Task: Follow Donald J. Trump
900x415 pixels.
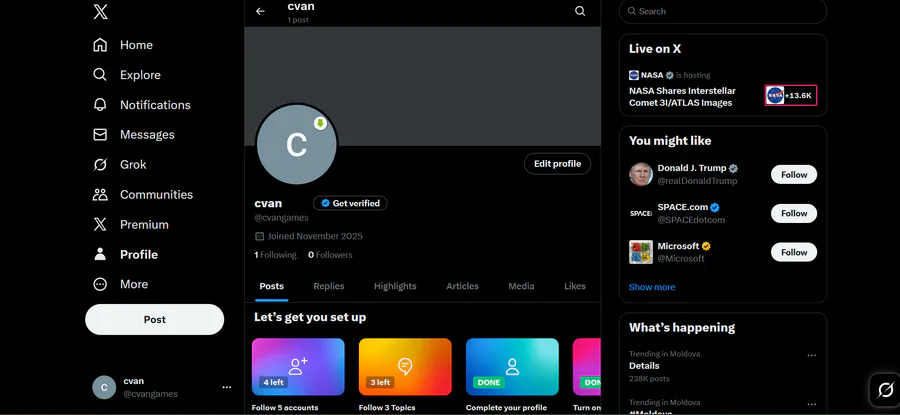Action: [x=794, y=174]
